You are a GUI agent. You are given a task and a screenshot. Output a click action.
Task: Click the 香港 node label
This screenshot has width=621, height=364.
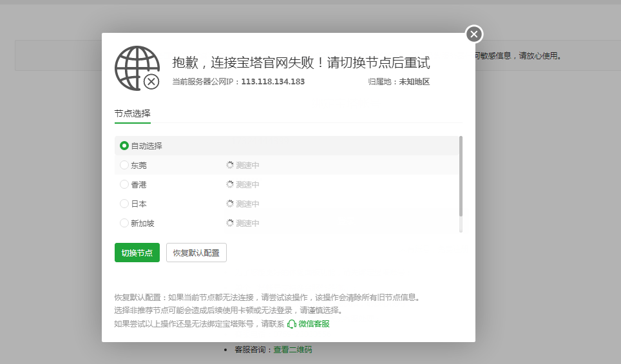[x=139, y=185]
